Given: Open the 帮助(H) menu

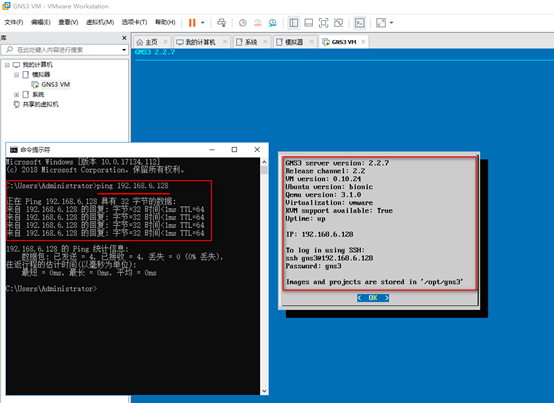Looking at the screenshot, I should 165,22.
